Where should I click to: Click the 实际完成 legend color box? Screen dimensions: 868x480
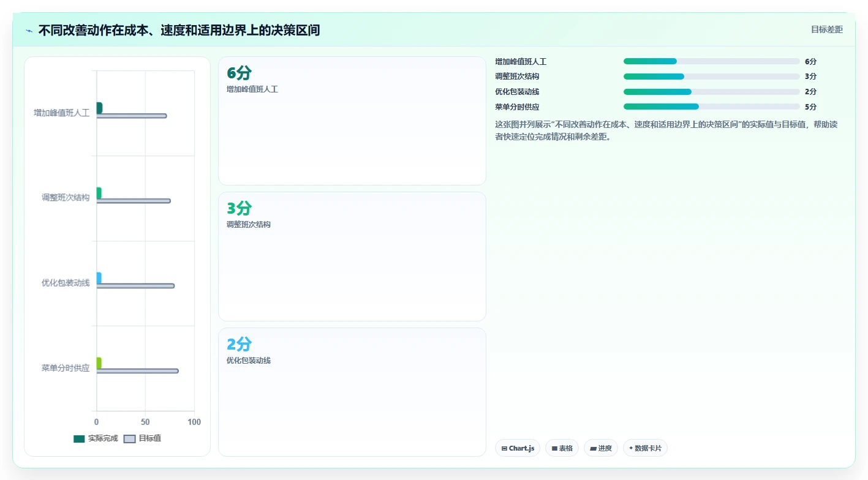pyautogui.click(x=79, y=438)
